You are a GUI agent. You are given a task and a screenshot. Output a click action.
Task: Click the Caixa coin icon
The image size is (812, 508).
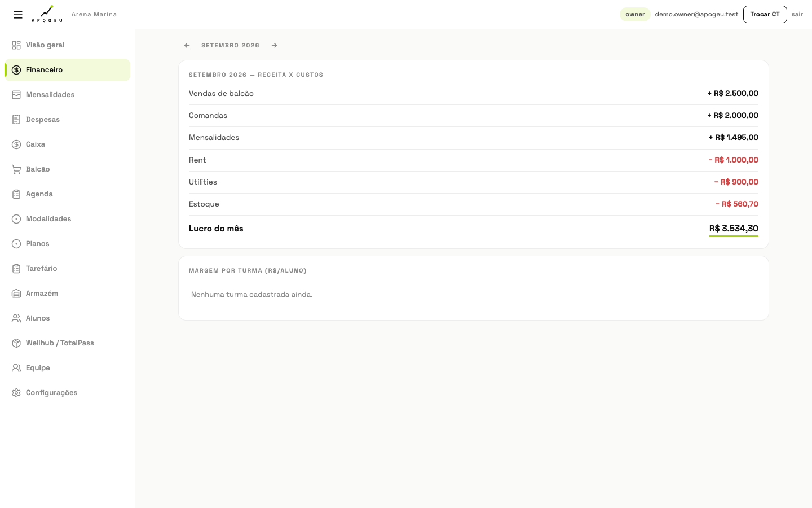(x=16, y=144)
